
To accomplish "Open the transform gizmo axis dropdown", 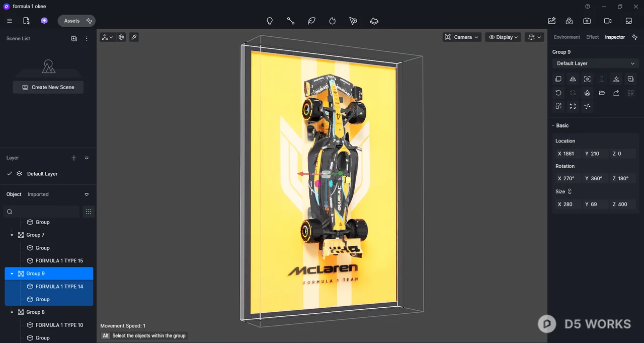I will coord(107,37).
